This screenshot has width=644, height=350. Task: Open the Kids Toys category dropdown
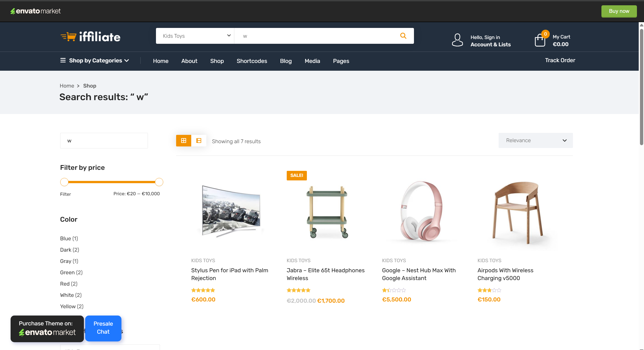[195, 36]
